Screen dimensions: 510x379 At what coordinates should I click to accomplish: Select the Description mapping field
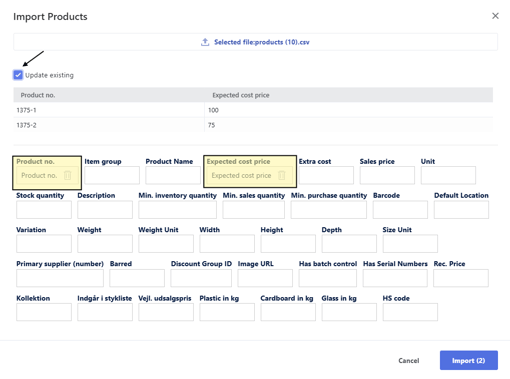coord(105,210)
